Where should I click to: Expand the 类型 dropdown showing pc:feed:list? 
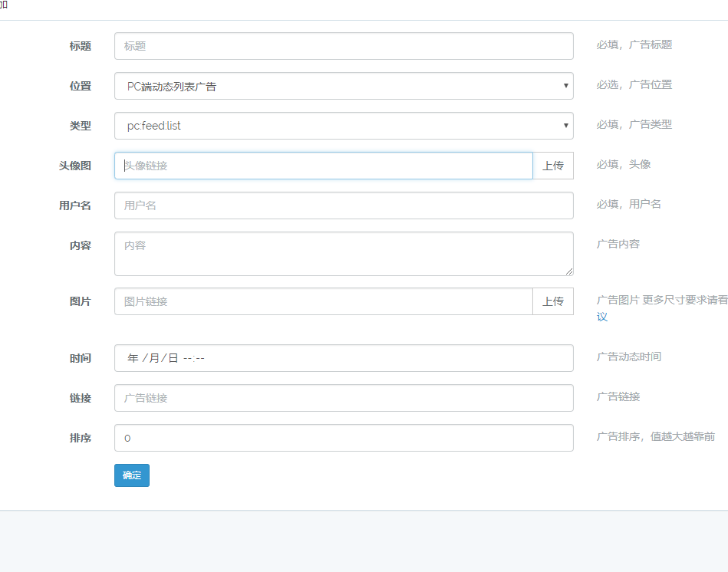pos(343,126)
